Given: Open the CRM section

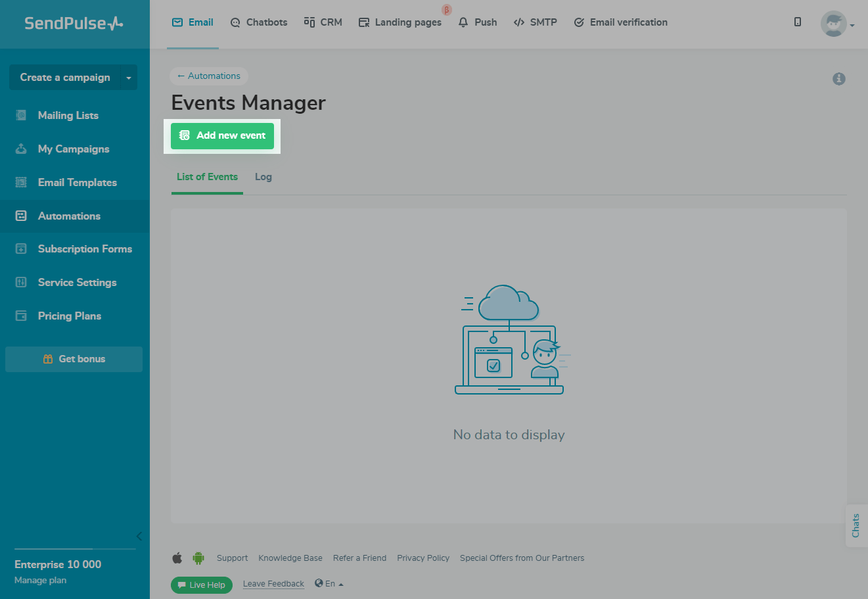Looking at the screenshot, I should (x=323, y=22).
